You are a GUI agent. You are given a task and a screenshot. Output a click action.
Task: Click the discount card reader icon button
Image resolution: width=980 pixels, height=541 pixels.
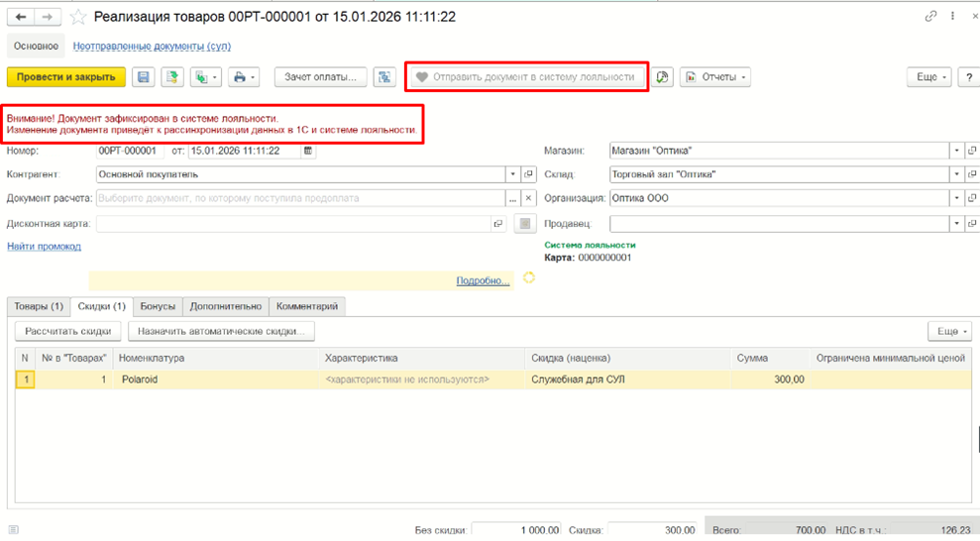(525, 224)
